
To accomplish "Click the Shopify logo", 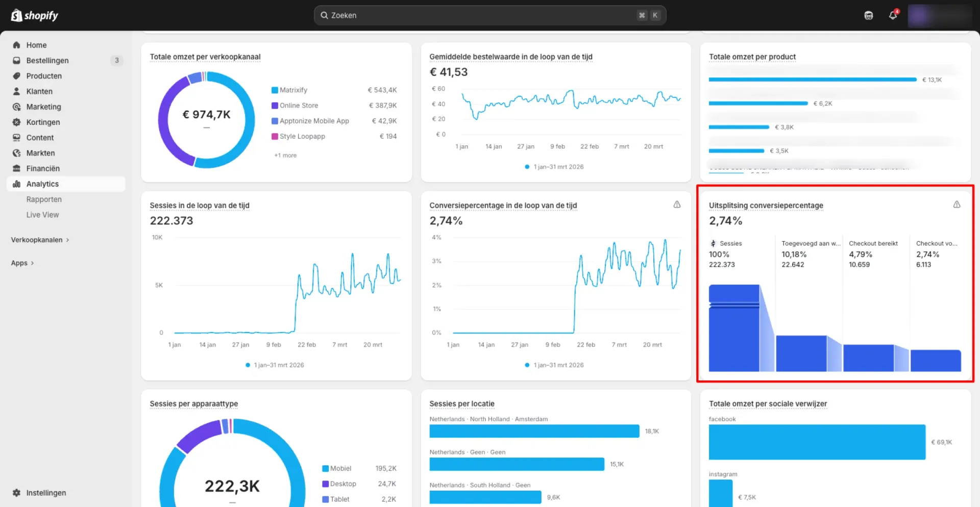I will coord(35,15).
